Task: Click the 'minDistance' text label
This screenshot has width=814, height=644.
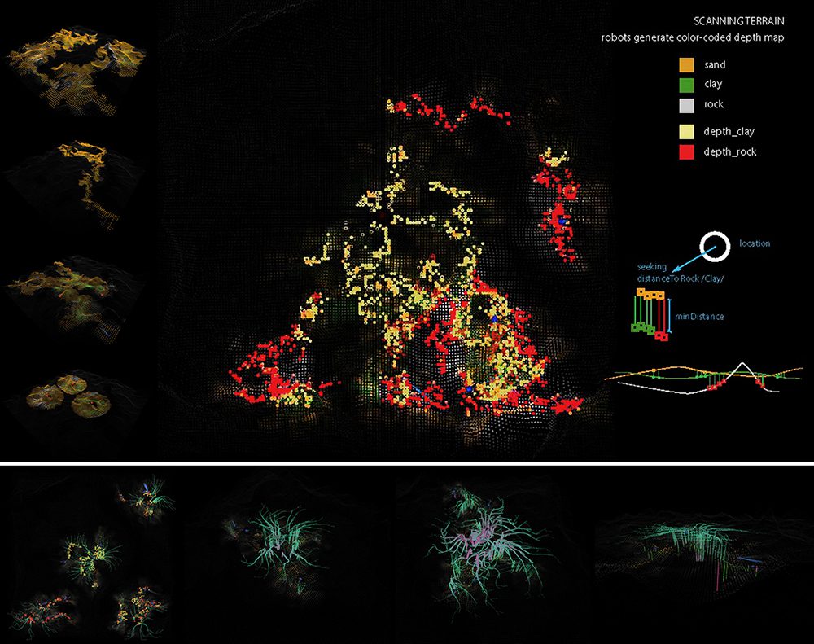Action: click(699, 315)
